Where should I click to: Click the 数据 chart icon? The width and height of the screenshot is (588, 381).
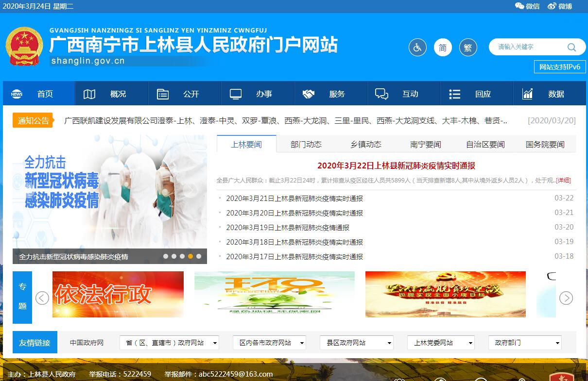[x=527, y=94]
